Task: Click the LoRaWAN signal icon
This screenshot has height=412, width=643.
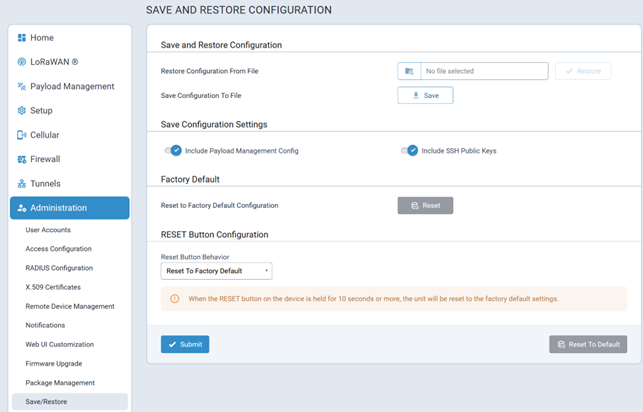Action: click(x=22, y=62)
